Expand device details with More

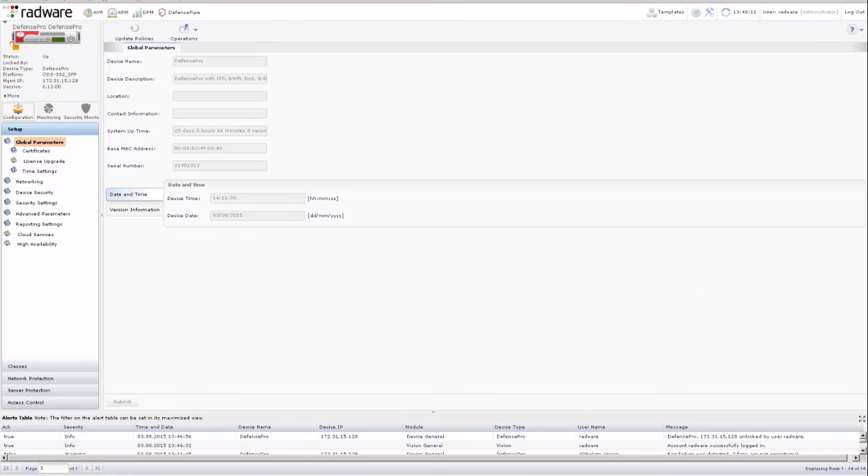11,96
